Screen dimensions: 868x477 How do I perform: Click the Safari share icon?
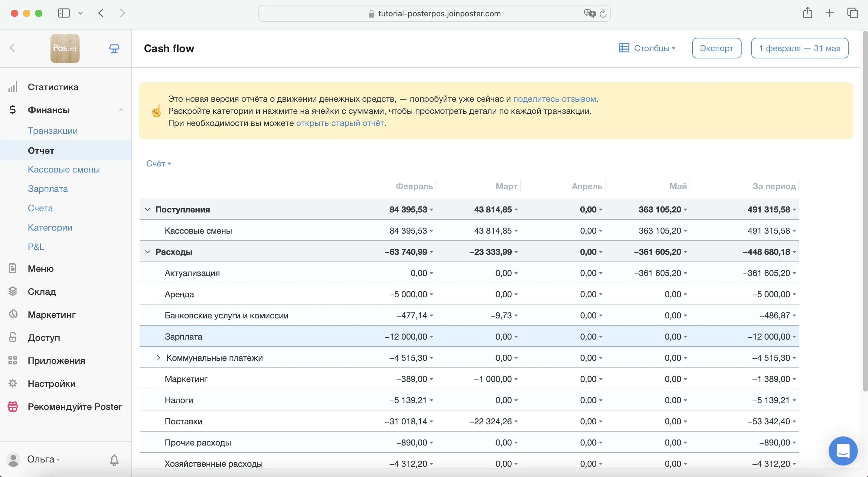807,13
